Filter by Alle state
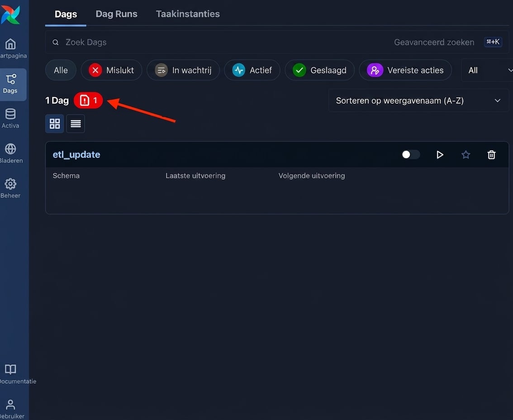The image size is (513, 420). click(61, 70)
